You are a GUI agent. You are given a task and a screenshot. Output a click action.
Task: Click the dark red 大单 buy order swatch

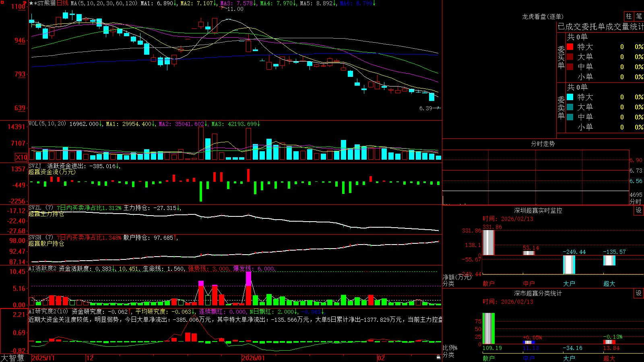[x=570, y=57]
